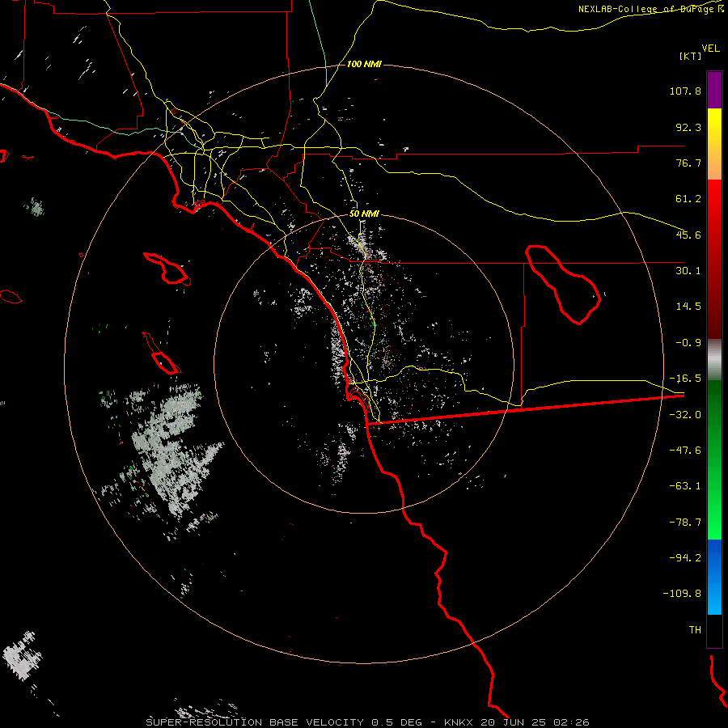Pick the black TH segment of color bar
The width and height of the screenshot is (728, 728).
coord(714,631)
